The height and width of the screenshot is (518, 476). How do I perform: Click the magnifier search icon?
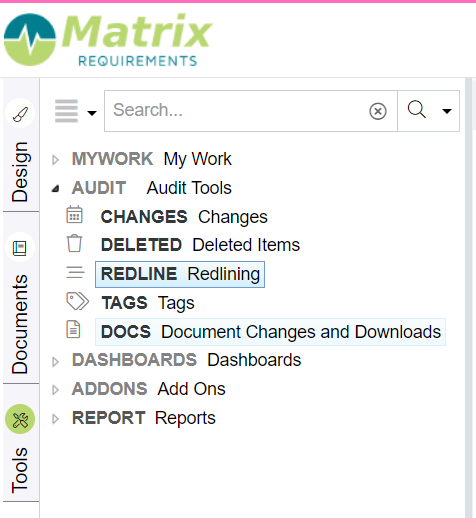(417, 109)
